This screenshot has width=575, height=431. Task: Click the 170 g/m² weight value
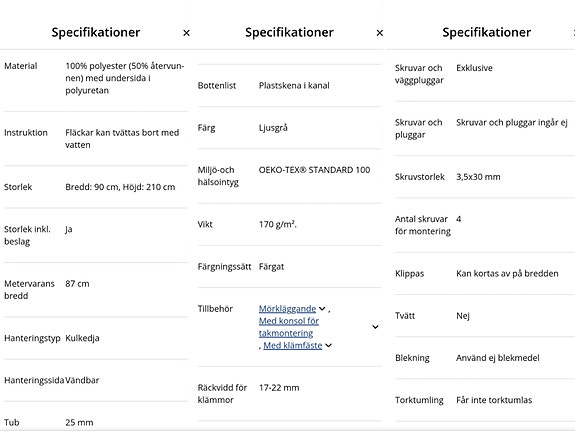(x=278, y=224)
